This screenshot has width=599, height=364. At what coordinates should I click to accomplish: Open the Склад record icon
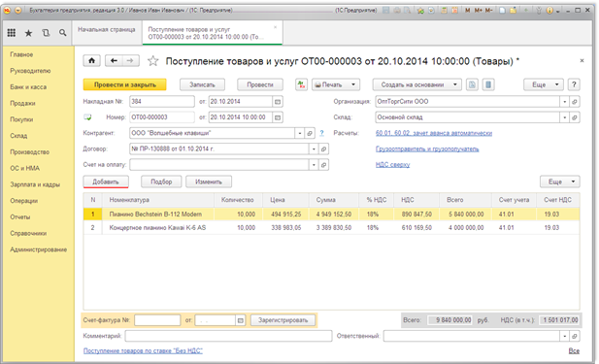[x=575, y=117]
